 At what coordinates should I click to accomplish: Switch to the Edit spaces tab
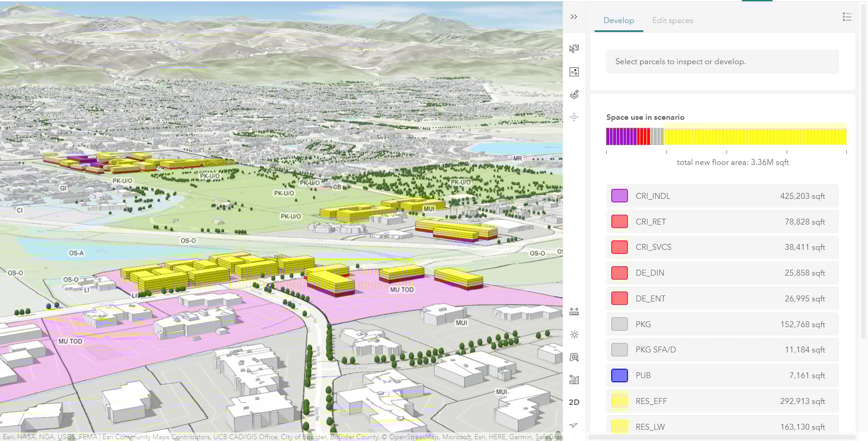click(672, 20)
